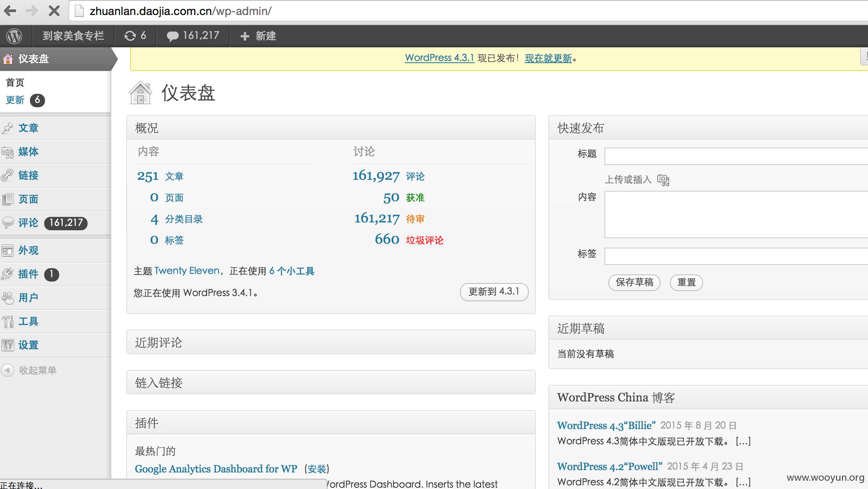Click the 保存草稿 button

click(x=634, y=282)
